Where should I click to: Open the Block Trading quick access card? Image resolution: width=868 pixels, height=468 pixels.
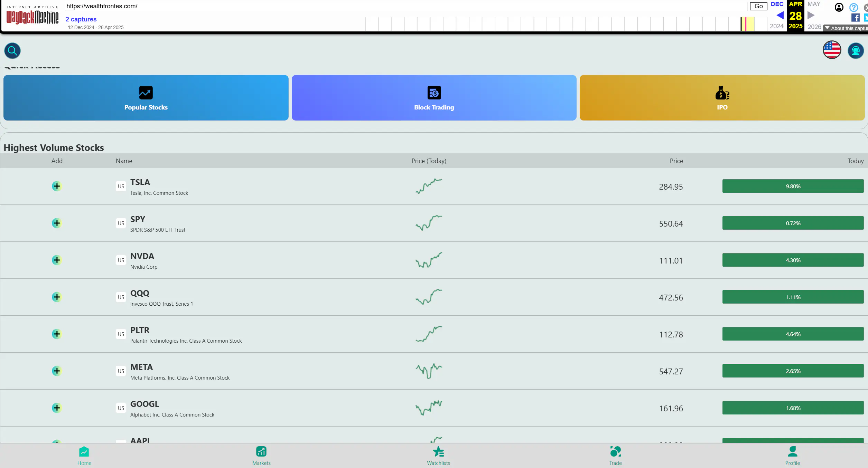coord(434,98)
